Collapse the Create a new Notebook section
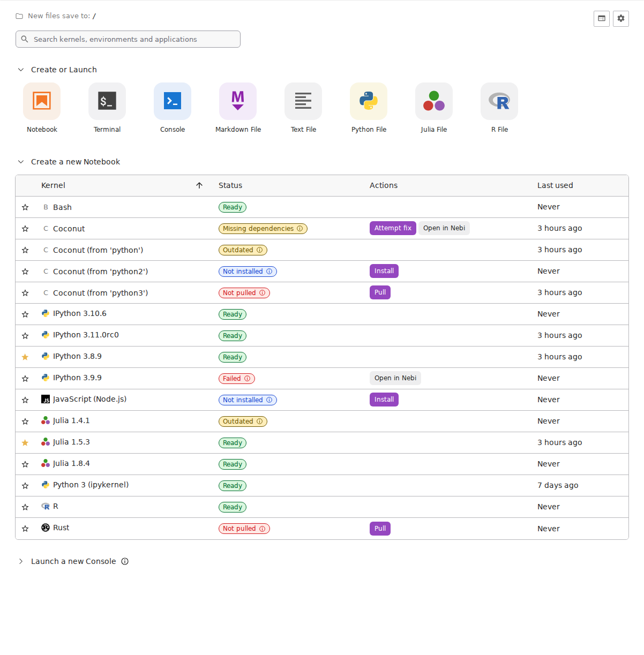This screenshot has width=644, height=655. (21, 162)
